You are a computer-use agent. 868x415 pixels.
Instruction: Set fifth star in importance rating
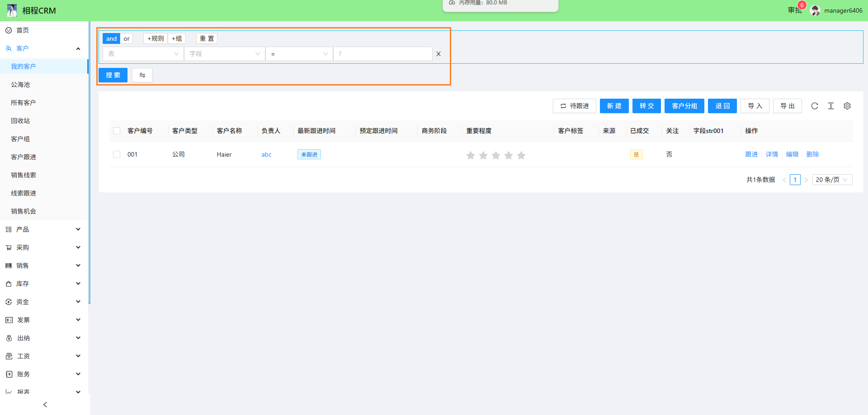click(x=521, y=155)
